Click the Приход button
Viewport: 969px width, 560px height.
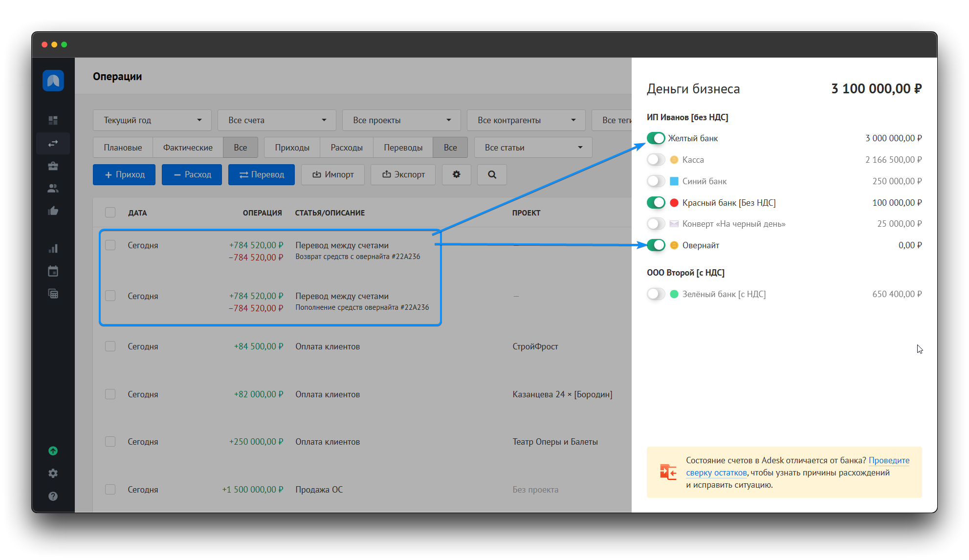click(124, 174)
